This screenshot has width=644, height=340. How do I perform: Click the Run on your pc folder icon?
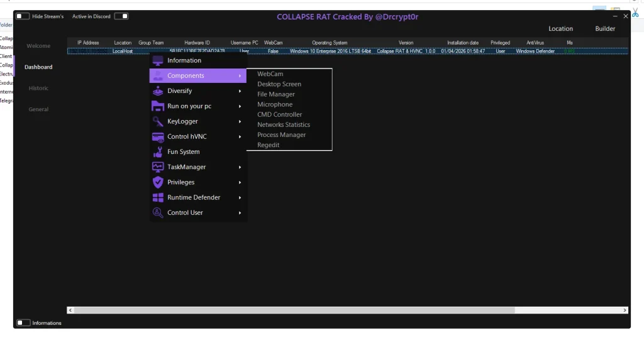tap(157, 106)
